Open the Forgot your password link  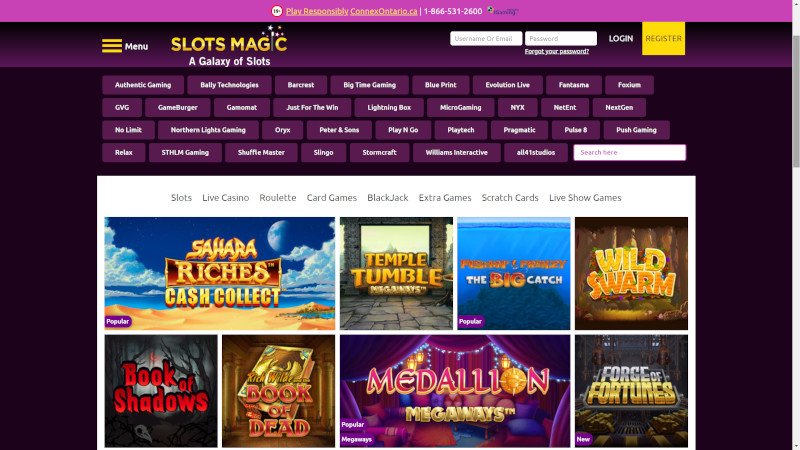(557, 51)
